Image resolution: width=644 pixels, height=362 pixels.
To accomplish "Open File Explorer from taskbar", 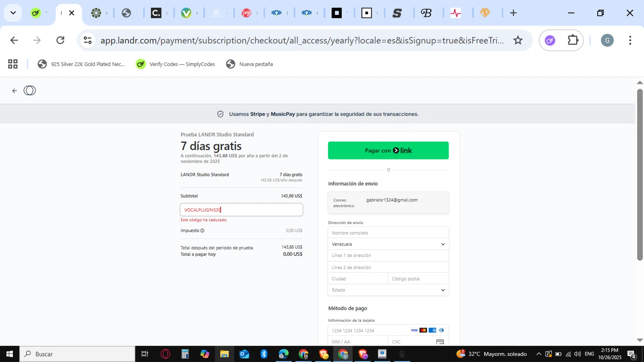I will (x=225, y=354).
